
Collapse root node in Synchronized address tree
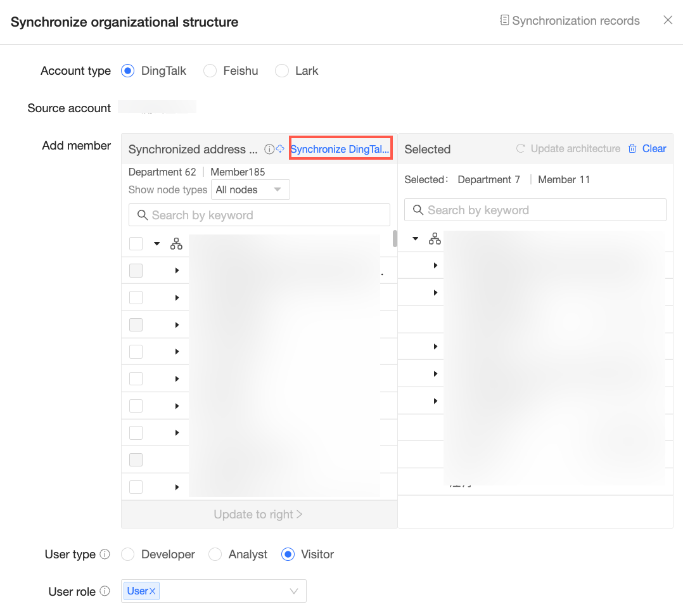click(157, 244)
